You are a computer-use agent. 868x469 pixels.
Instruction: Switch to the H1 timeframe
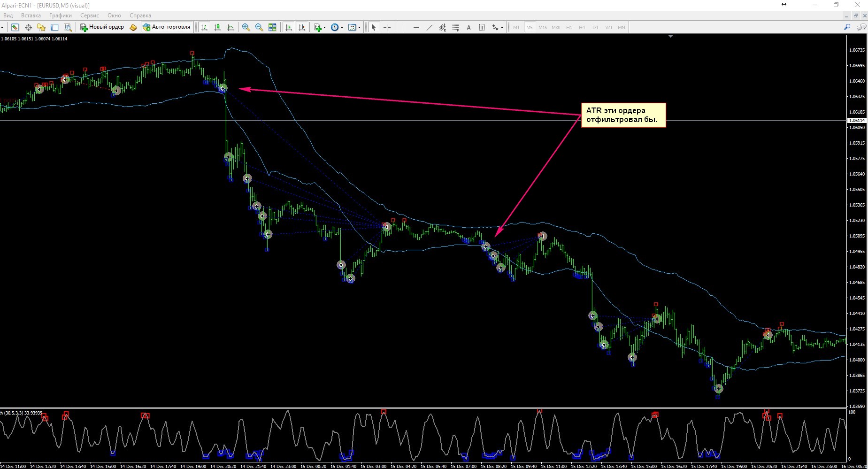coord(569,27)
